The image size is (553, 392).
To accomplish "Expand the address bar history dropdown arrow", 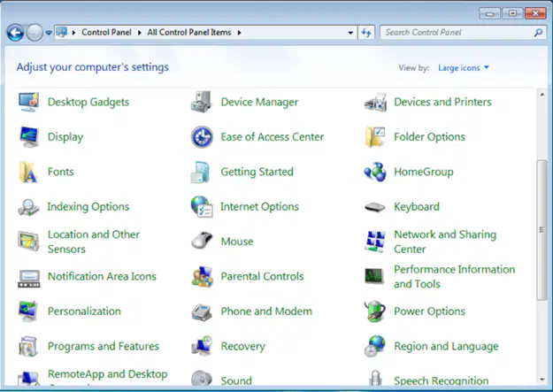I will tap(350, 33).
